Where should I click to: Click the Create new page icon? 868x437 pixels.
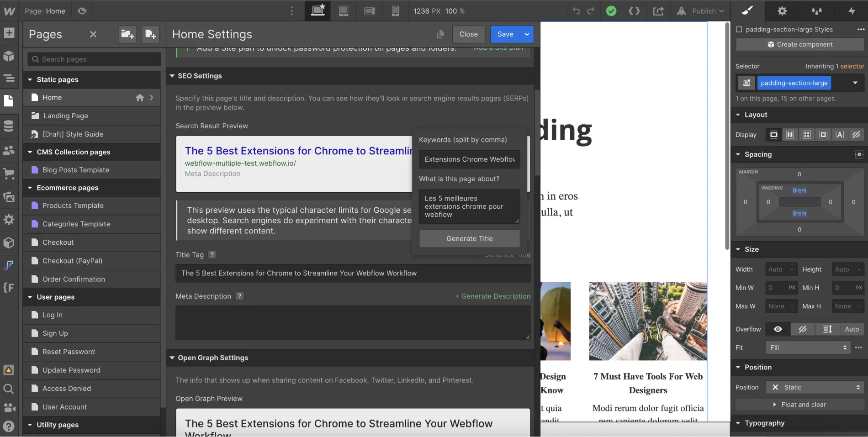coord(151,34)
